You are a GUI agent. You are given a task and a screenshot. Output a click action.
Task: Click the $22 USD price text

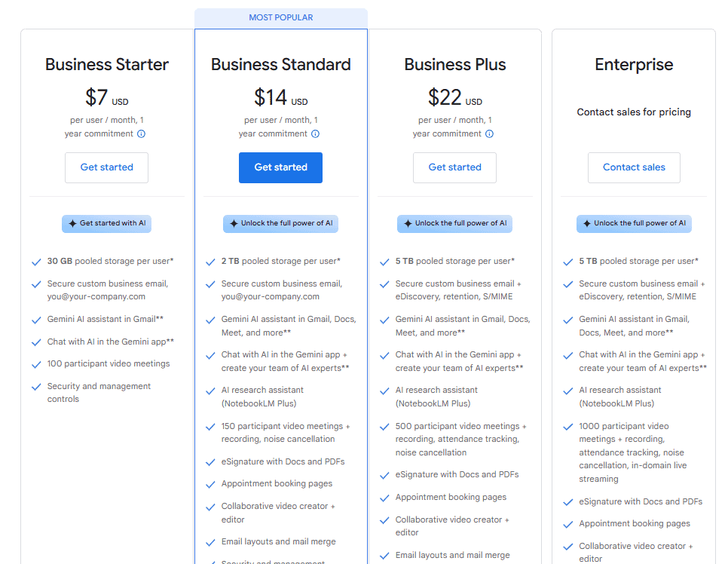click(455, 97)
